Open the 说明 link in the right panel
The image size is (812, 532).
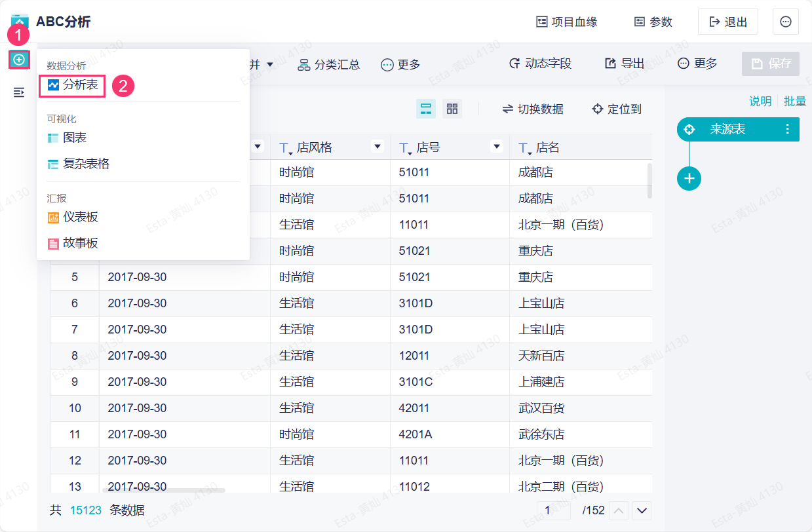[x=761, y=102]
